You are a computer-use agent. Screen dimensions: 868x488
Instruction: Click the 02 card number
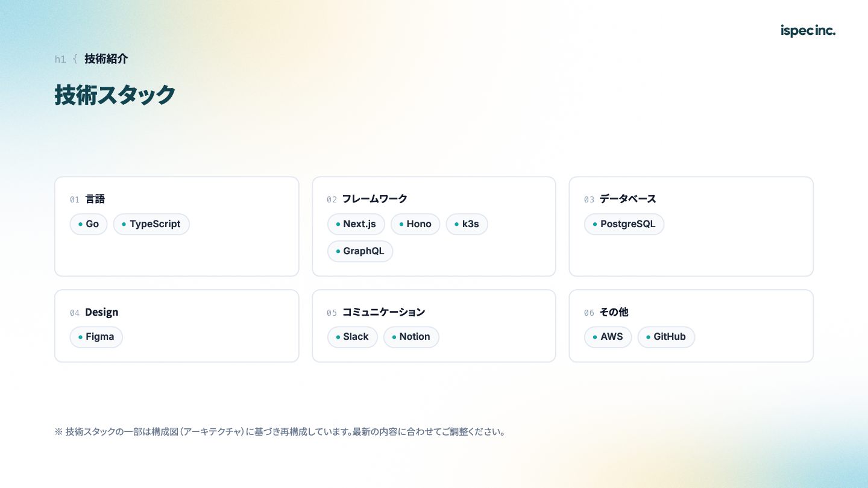[x=332, y=199]
